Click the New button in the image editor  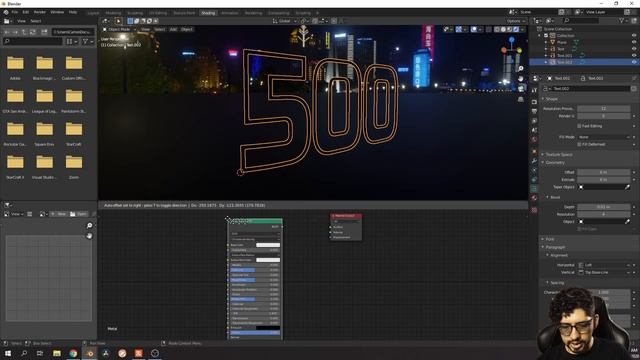(59, 214)
